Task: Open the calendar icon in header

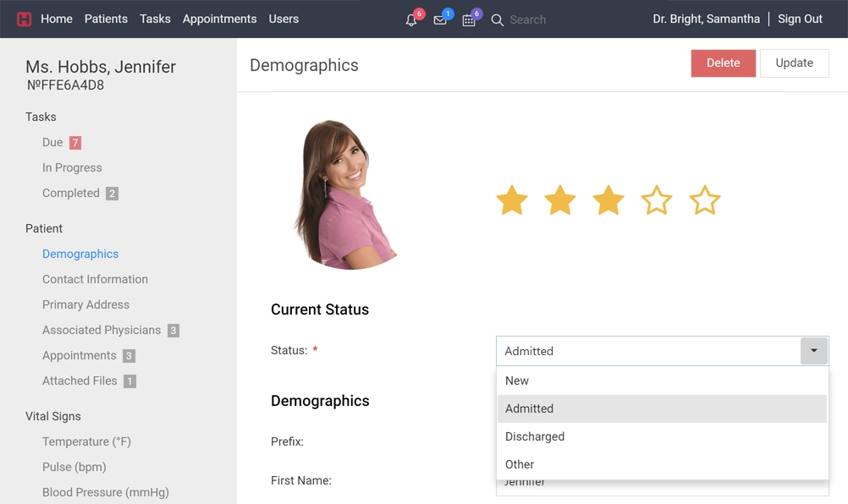Action: click(x=469, y=20)
